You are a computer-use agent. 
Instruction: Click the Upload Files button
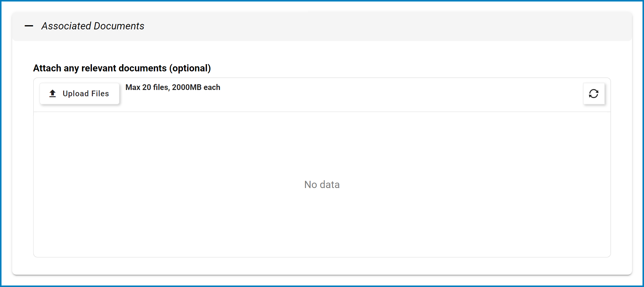(x=80, y=94)
